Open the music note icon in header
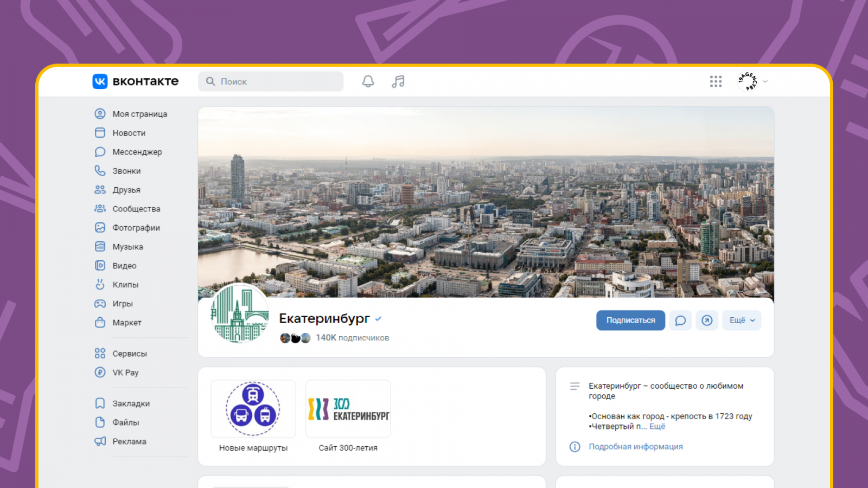The width and height of the screenshot is (868, 488). (x=398, y=81)
